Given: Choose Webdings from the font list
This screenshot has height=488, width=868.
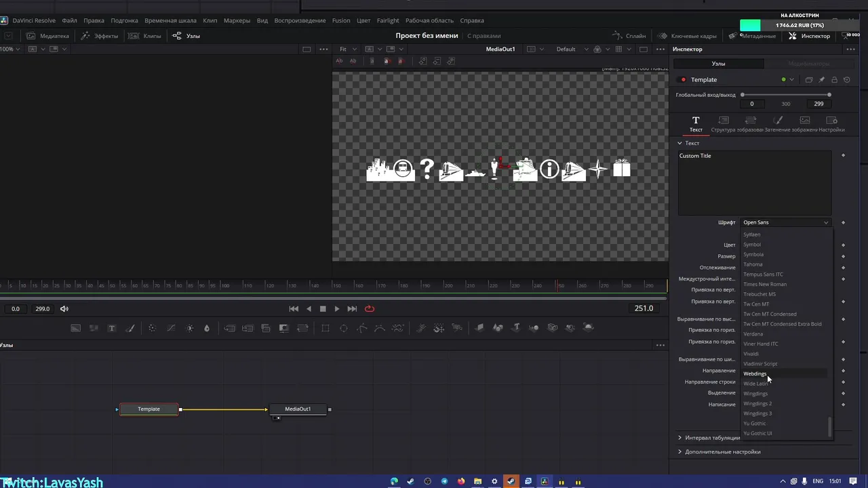Looking at the screenshot, I should tap(755, 373).
